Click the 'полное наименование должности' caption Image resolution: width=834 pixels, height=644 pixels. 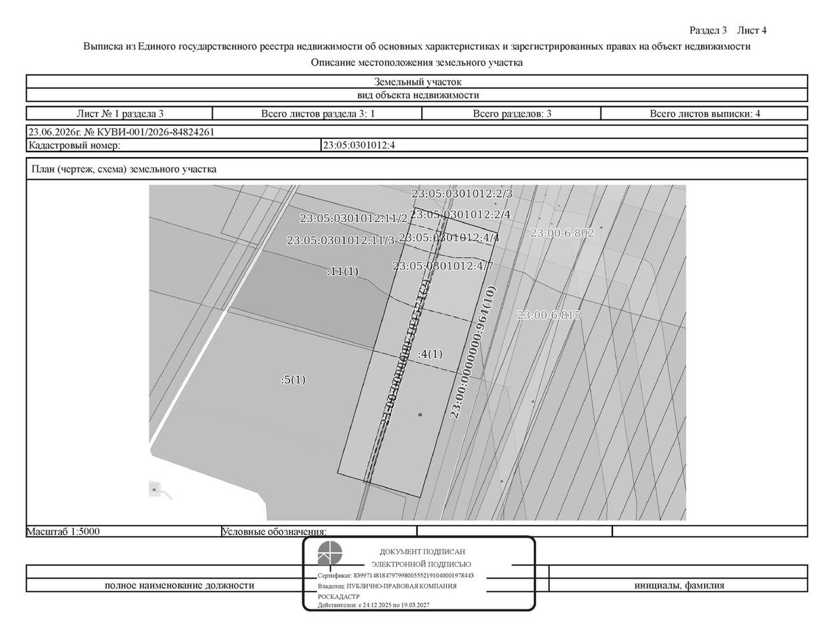click(179, 586)
